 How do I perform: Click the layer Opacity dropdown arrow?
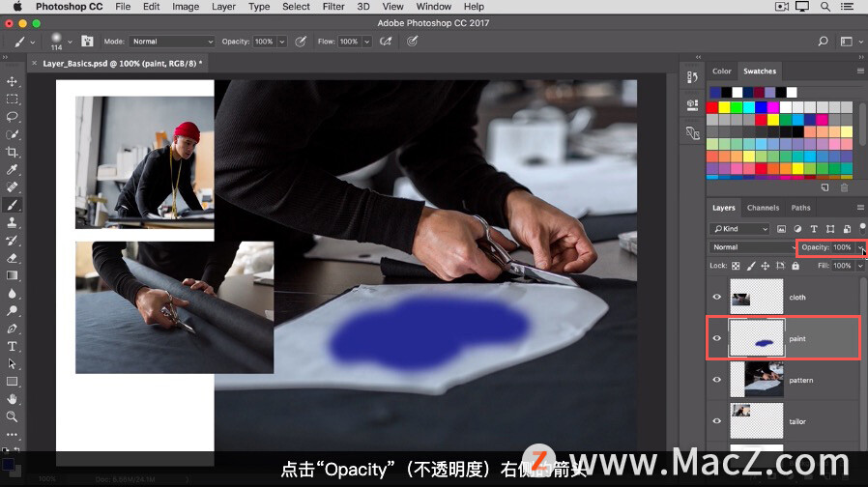pos(860,247)
